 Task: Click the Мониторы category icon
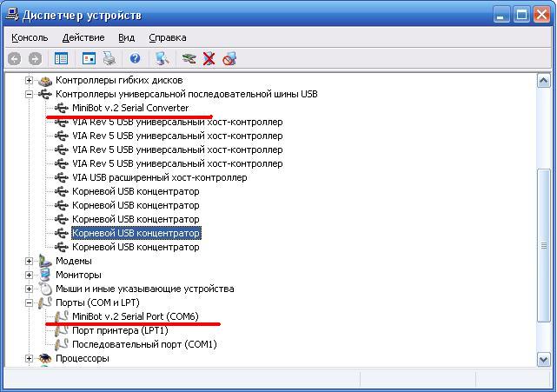click(45, 275)
